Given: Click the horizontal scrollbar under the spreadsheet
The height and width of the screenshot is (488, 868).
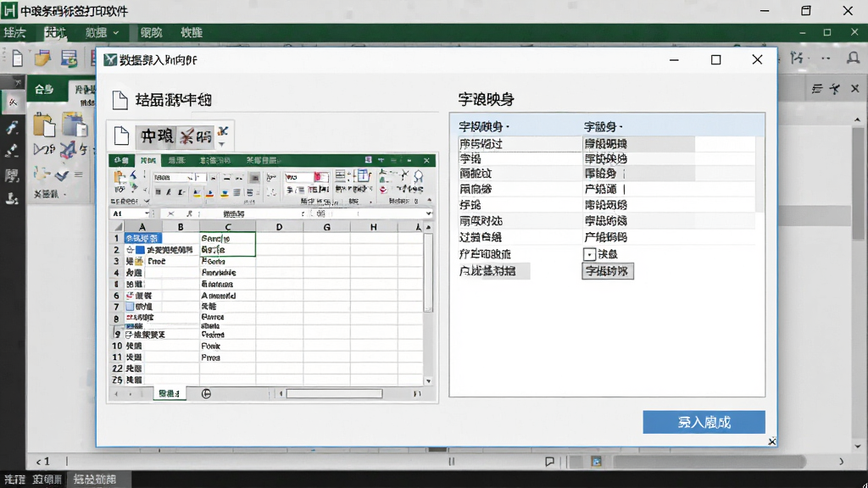Looking at the screenshot, I should click(334, 393).
